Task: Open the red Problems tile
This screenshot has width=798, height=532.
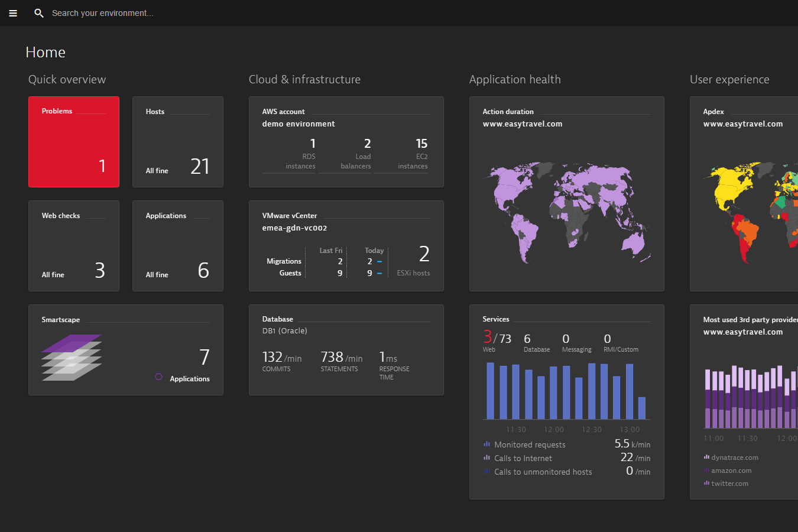Action: [x=74, y=142]
